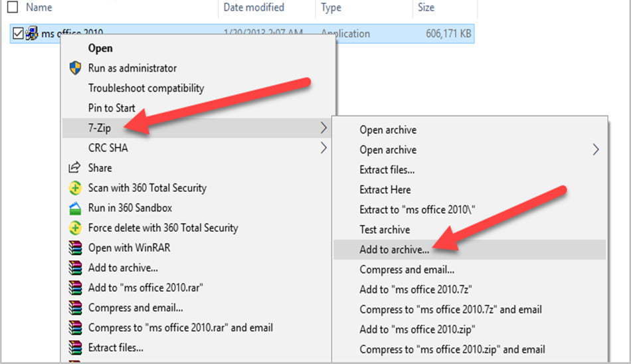This screenshot has width=631, height=364.
Task: Click the Share arrow icon
Action: pos(74,167)
